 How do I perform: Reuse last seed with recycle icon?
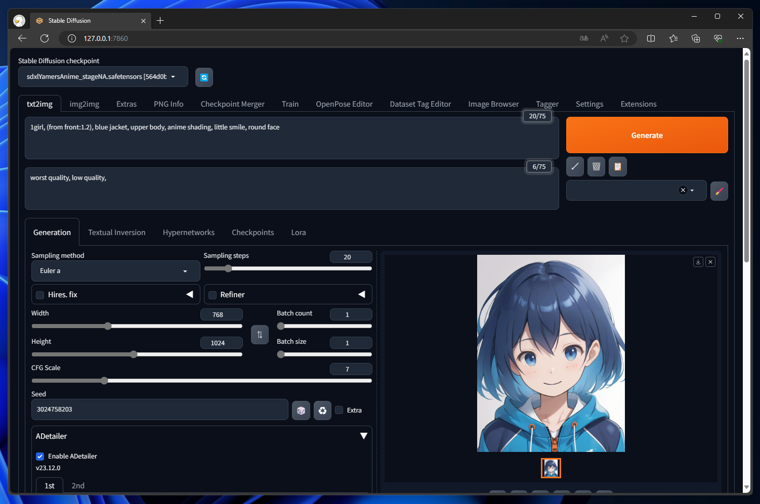click(322, 410)
